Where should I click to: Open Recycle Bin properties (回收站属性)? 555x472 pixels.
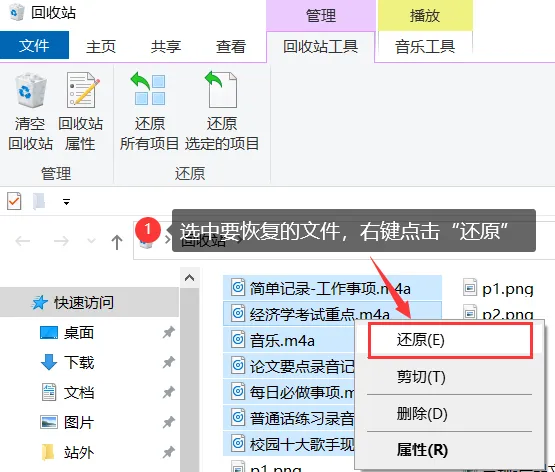tap(81, 111)
